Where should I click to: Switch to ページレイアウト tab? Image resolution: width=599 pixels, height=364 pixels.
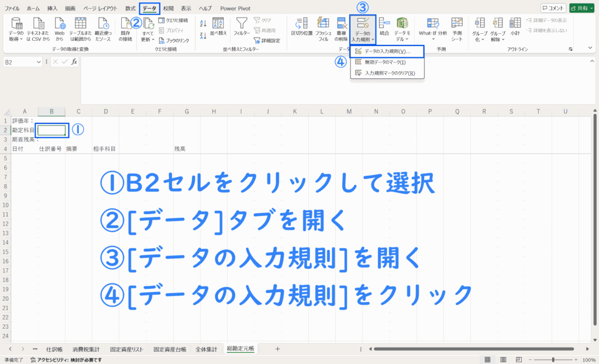101,8
